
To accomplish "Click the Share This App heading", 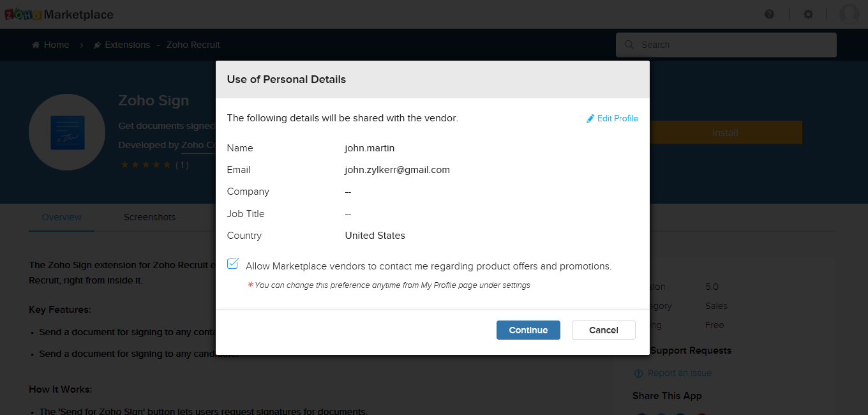I will (x=667, y=396).
